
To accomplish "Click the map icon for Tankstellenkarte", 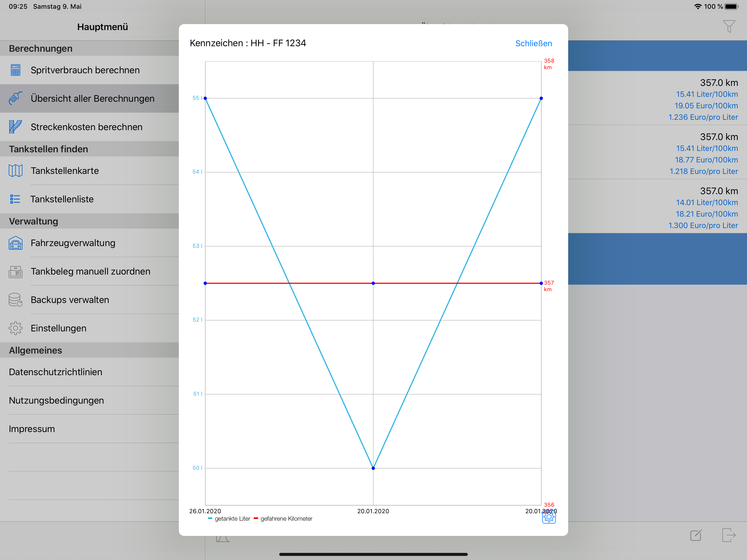I will pyautogui.click(x=16, y=171).
